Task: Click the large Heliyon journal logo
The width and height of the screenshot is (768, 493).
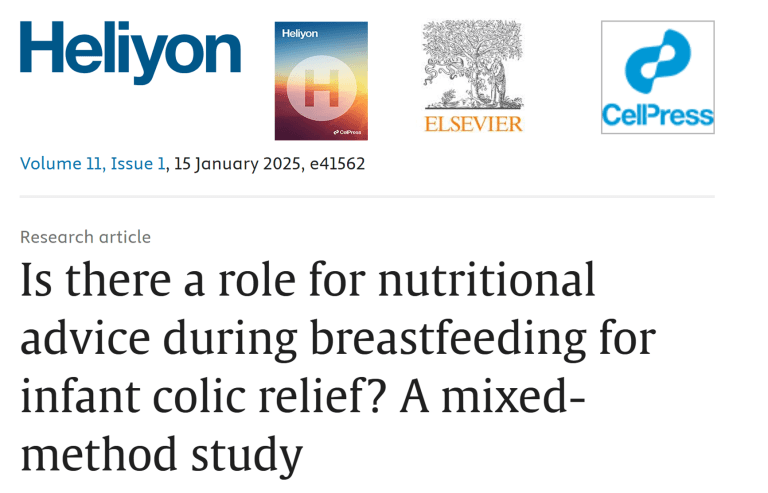Action: (130, 54)
